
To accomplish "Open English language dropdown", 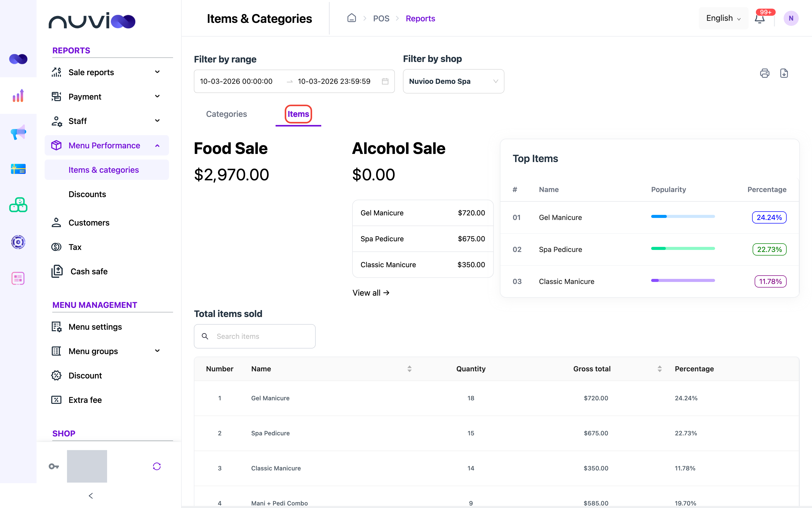I will (723, 18).
